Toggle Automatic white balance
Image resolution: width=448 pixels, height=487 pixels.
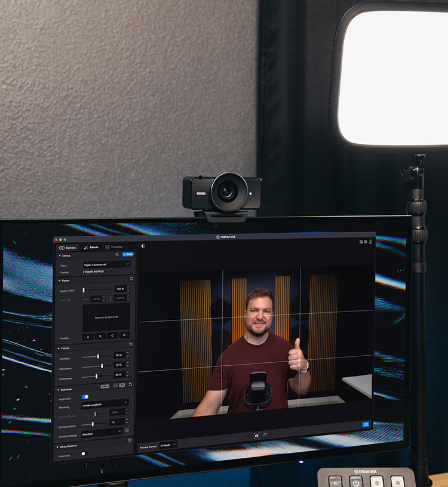[x=84, y=454]
